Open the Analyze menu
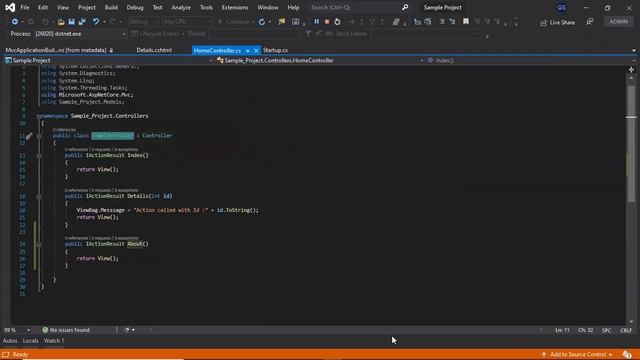 coord(181,7)
